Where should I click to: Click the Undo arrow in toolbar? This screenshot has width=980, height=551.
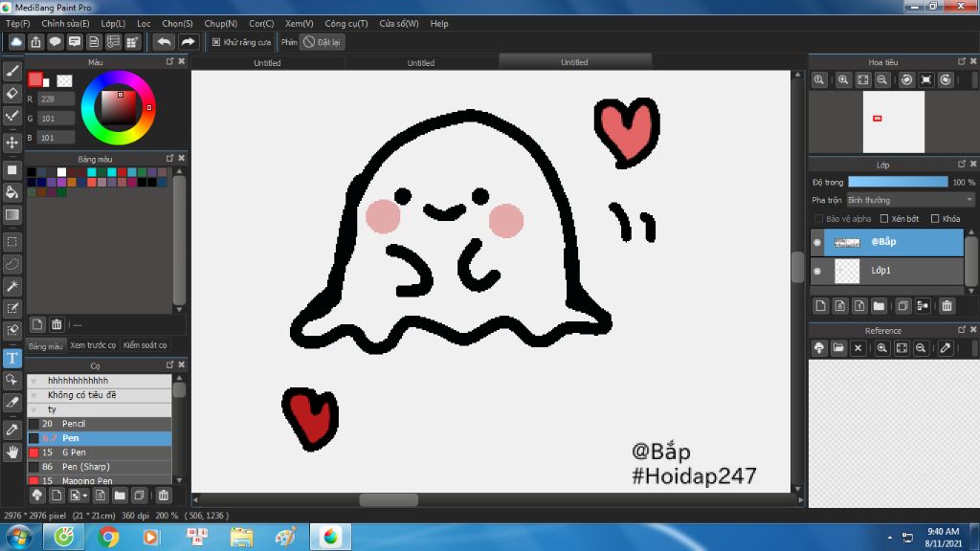click(164, 42)
